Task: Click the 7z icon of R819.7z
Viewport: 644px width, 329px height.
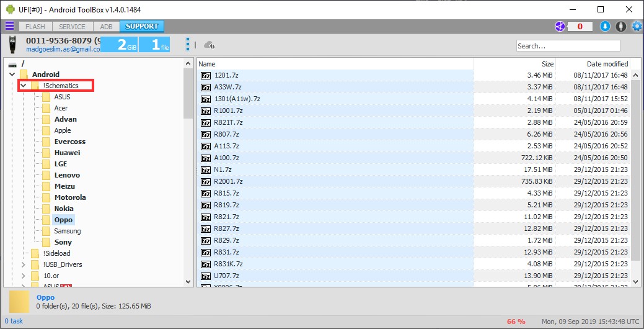Action: (206, 205)
